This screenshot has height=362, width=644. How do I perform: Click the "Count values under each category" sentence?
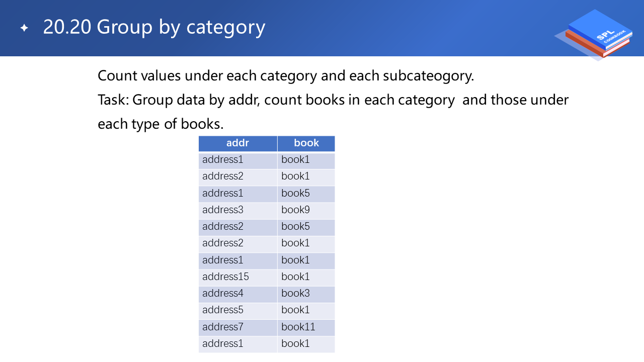(x=286, y=76)
